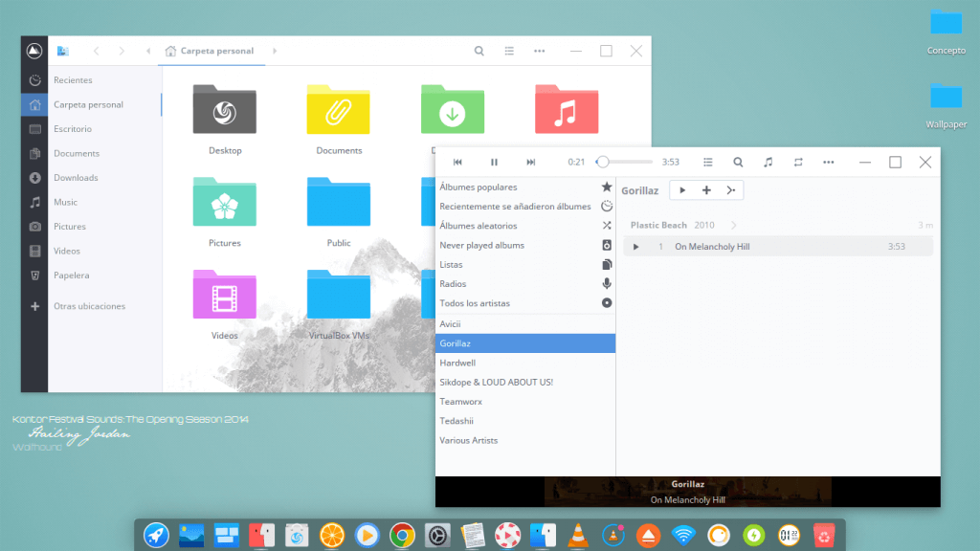Launch Chrome from the dock

click(x=402, y=536)
